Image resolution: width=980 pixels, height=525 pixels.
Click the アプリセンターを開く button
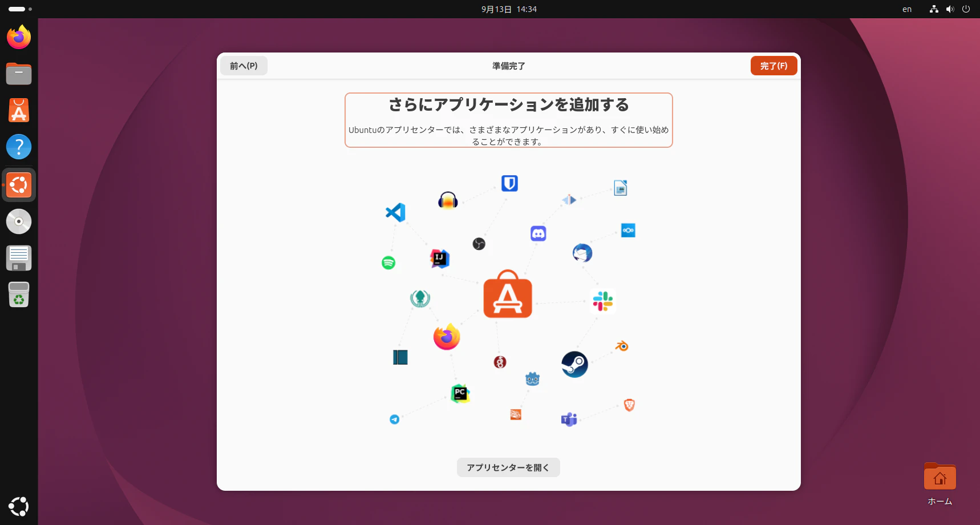coord(508,467)
